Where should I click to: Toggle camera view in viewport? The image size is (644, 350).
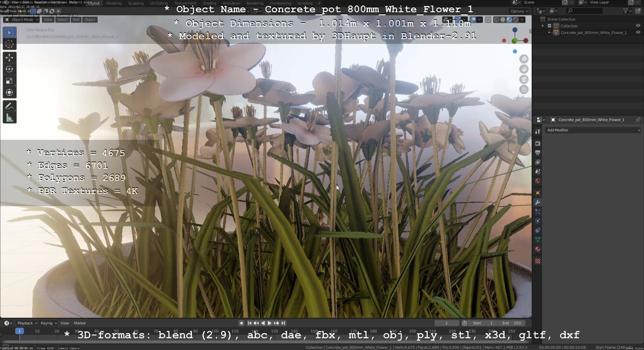[524, 80]
